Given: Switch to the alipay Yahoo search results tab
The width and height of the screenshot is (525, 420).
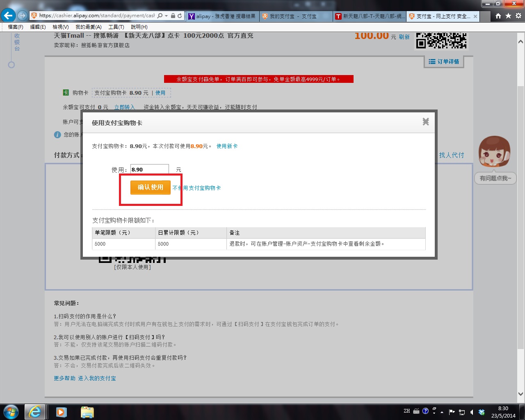Looking at the screenshot, I should (x=223, y=16).
